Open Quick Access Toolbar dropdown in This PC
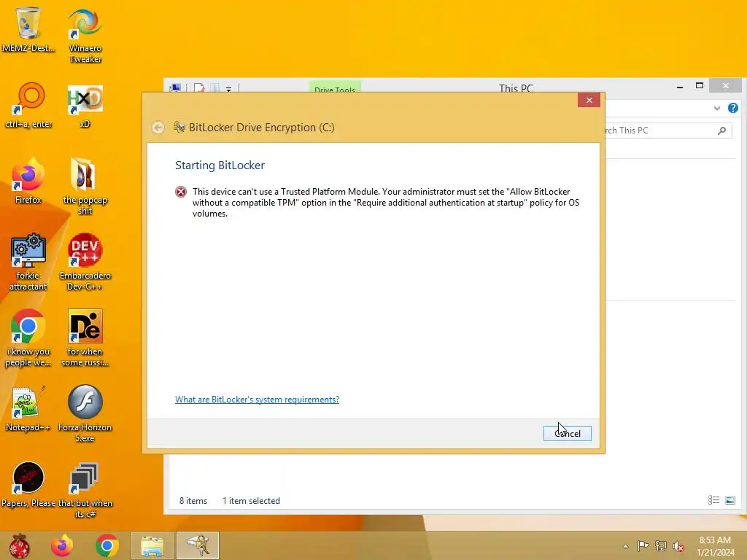The image size is (747, 560). (228, 89)
